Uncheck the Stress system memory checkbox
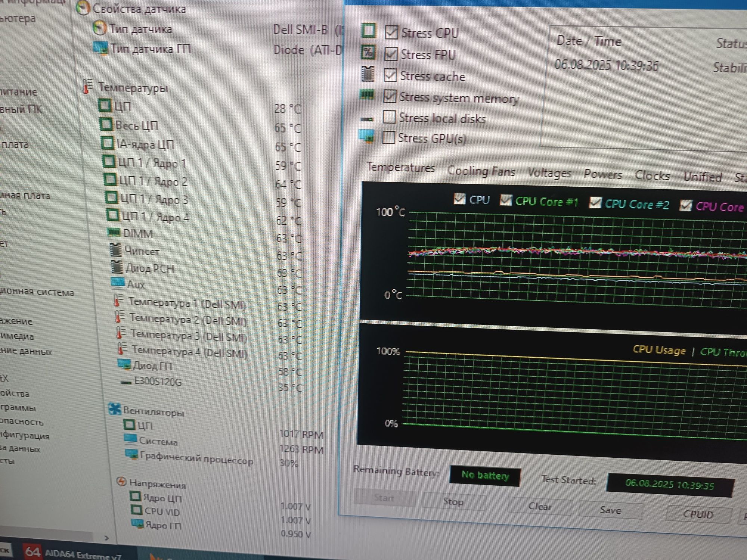747x560 pixels. (x=390, y=96)
